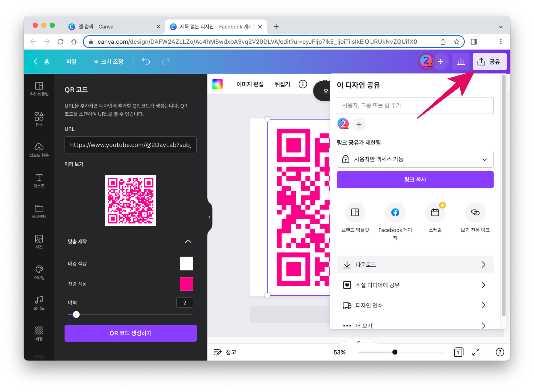Open the 사용자만 액세스 가능 dropdown
Screen dimensions: 534x392
pos(415,159)
